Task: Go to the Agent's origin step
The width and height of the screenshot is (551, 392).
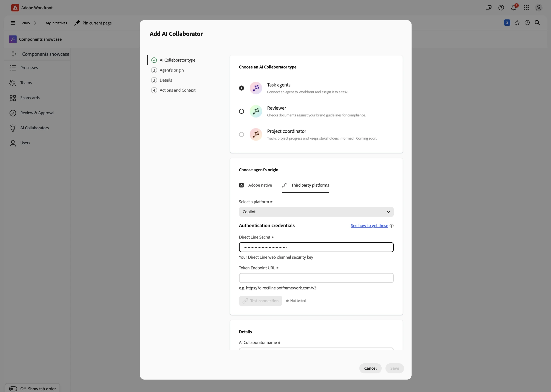Action: (x=167, y=70)
